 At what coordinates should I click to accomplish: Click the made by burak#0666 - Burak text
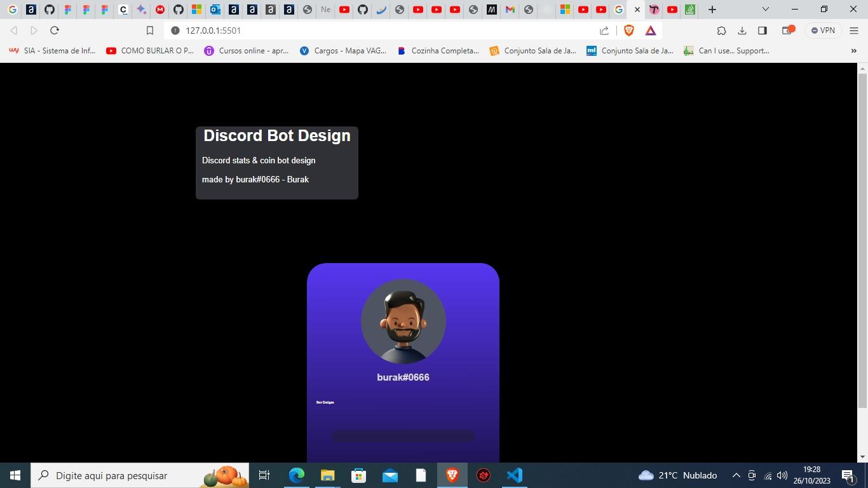point(255,179)
